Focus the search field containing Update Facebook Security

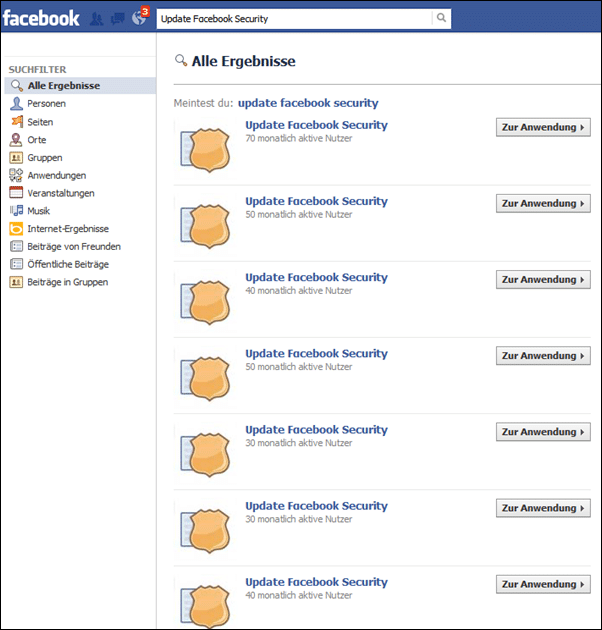pos(294,18)
